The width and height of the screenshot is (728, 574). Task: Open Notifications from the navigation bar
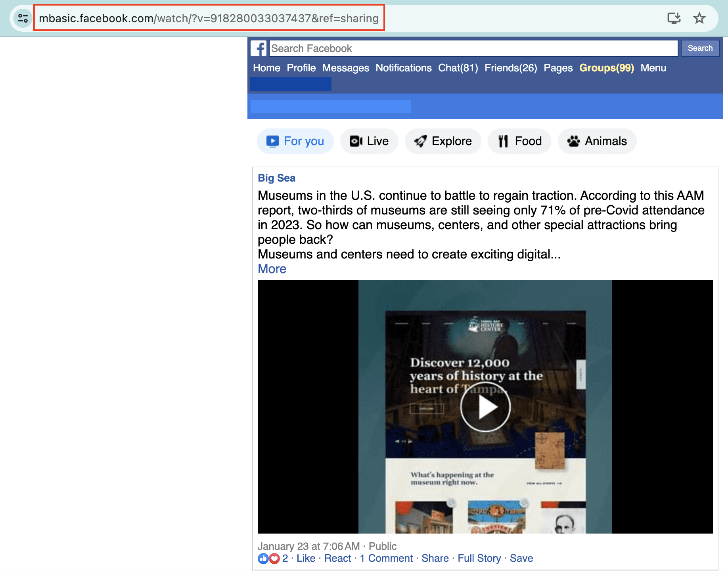pos(404,68)
